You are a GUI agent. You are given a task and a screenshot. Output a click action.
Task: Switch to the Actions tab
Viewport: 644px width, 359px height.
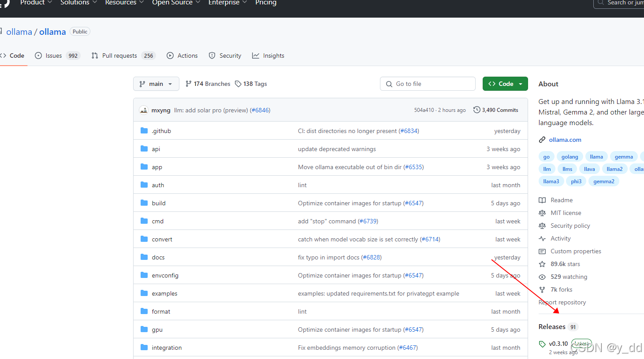[x=182, y=56]
